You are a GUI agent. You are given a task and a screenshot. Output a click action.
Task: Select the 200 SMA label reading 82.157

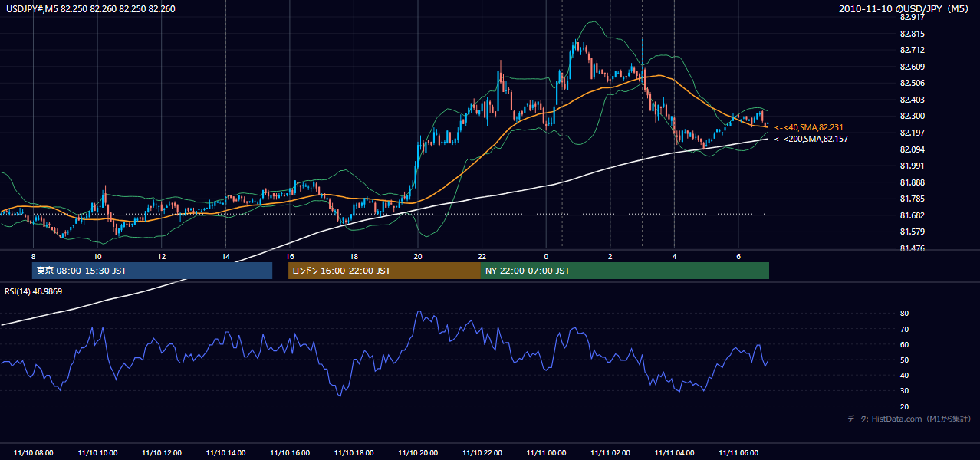pos(811,140)
